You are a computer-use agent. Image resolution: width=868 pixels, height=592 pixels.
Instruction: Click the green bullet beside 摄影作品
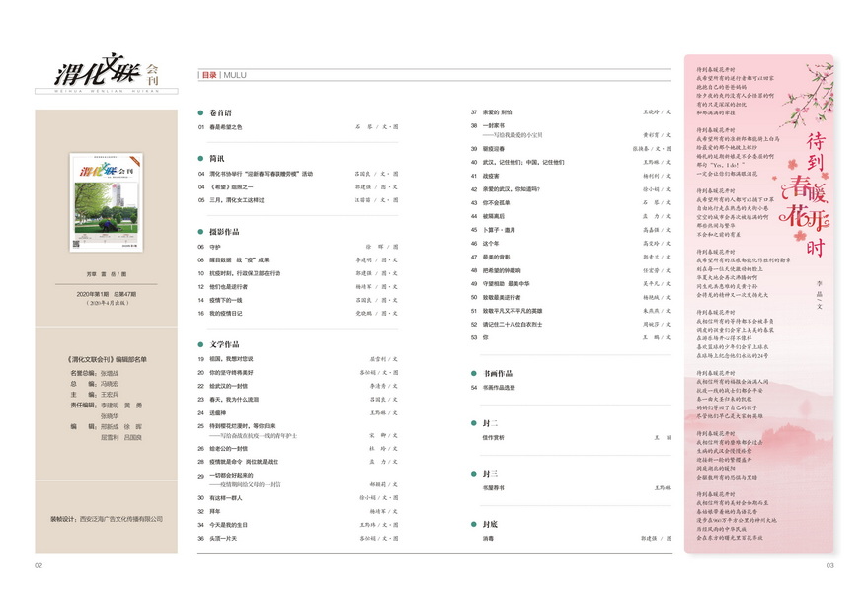point(200,231)
